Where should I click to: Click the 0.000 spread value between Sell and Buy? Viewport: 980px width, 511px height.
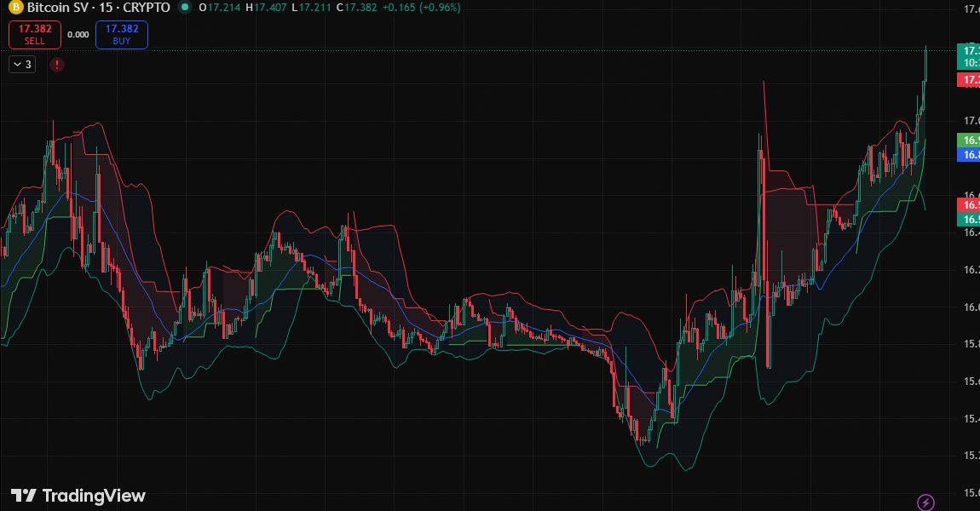78,35
